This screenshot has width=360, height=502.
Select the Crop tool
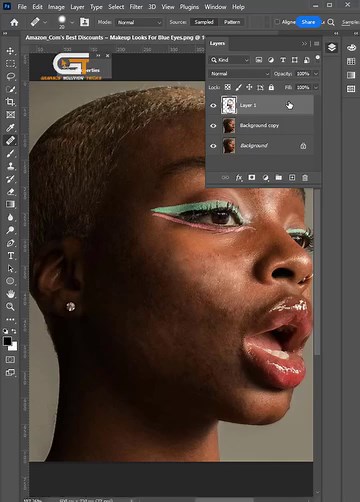tap(10, 102)
